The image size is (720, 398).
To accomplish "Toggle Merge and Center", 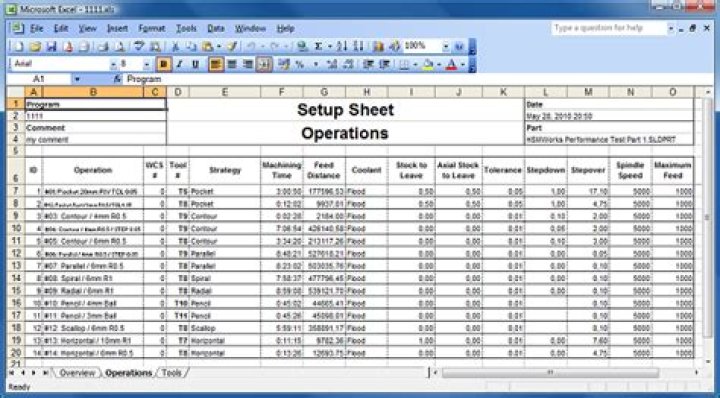I will pos(264,64).
